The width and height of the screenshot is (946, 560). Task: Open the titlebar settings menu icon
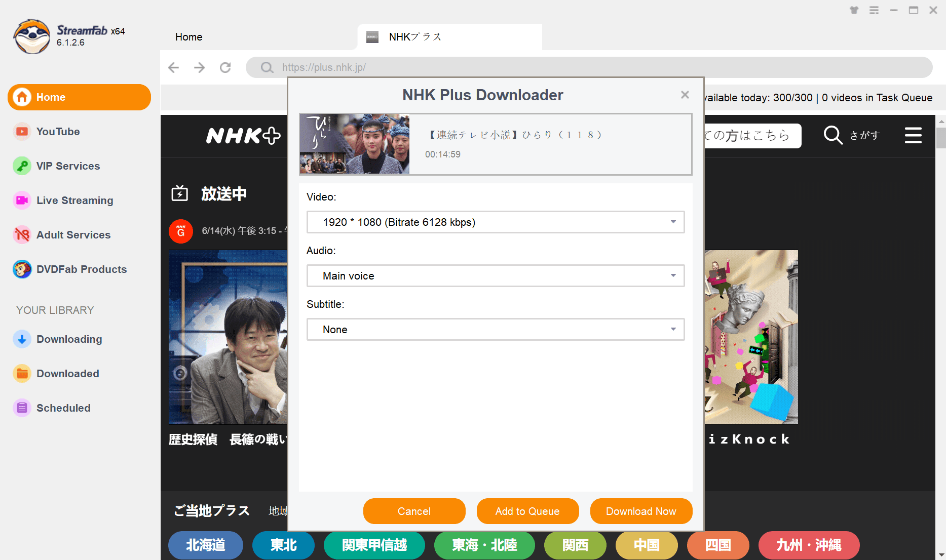(874, 10)
